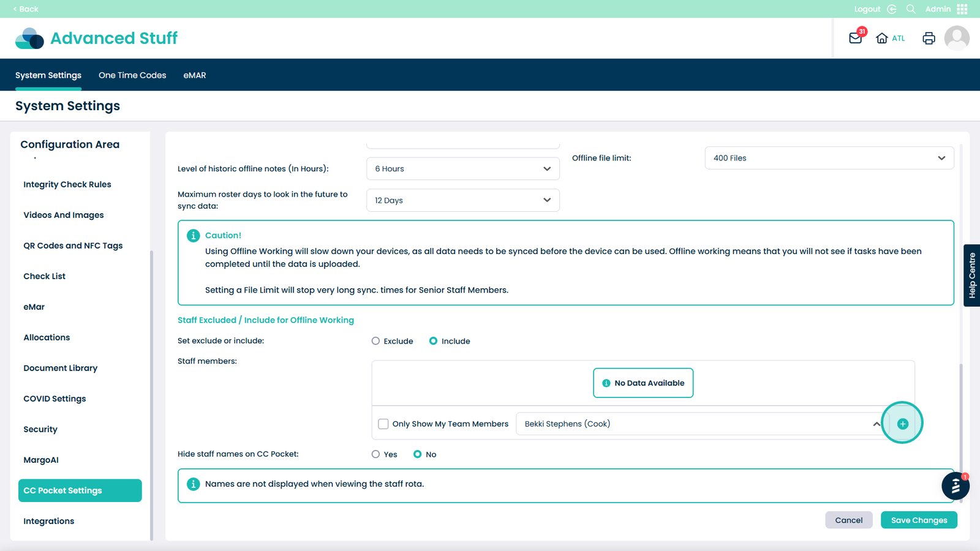Screen dimensions: 980x551
Task: Open the chat widget icon
Action: coord(955,487)
